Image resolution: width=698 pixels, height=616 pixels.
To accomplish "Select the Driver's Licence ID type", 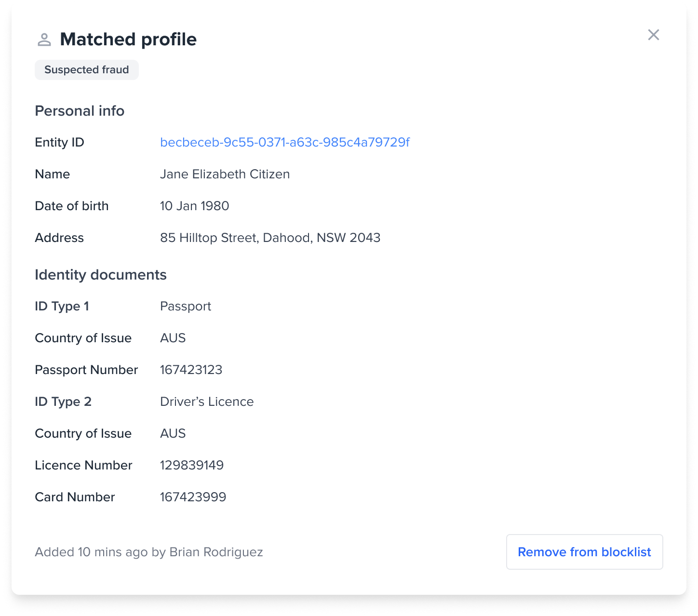I will 207,402.
